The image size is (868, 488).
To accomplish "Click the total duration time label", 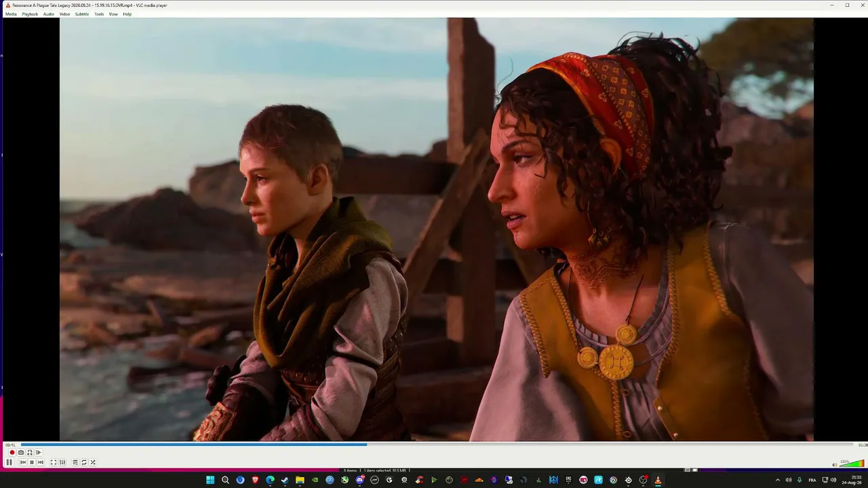I will click(x=863, y=445).
